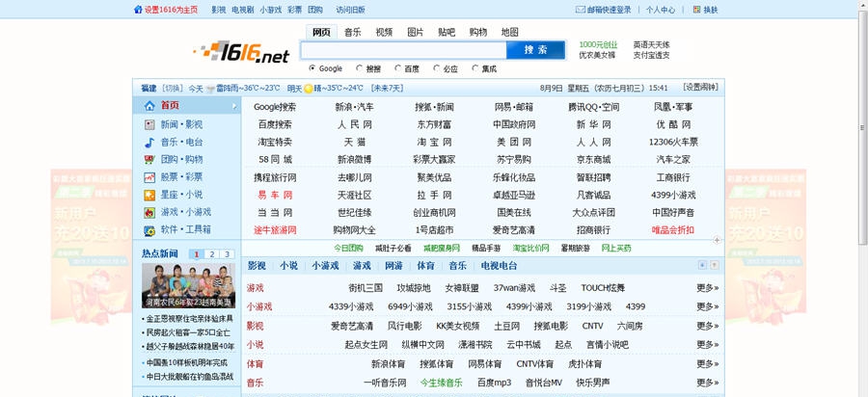Screen dimensions: 868x397
Task: Switch to the 音乐 search tab
Action: [x=353, y=32]
